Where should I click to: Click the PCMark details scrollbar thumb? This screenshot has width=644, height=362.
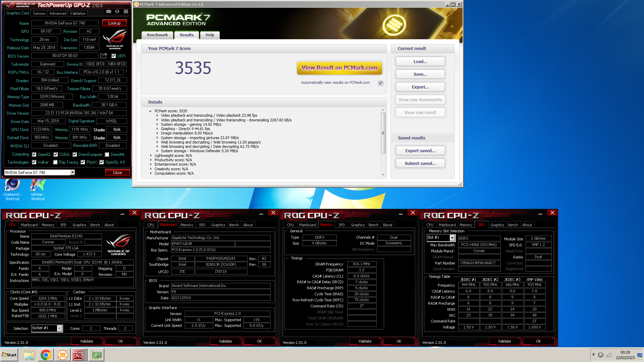tap(383, 133)
